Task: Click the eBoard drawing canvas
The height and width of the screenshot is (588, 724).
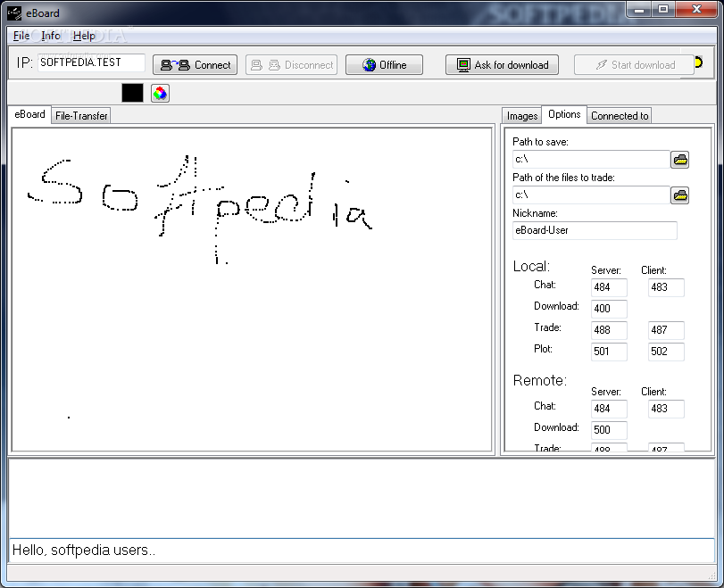Action: [x=252, y=290]
